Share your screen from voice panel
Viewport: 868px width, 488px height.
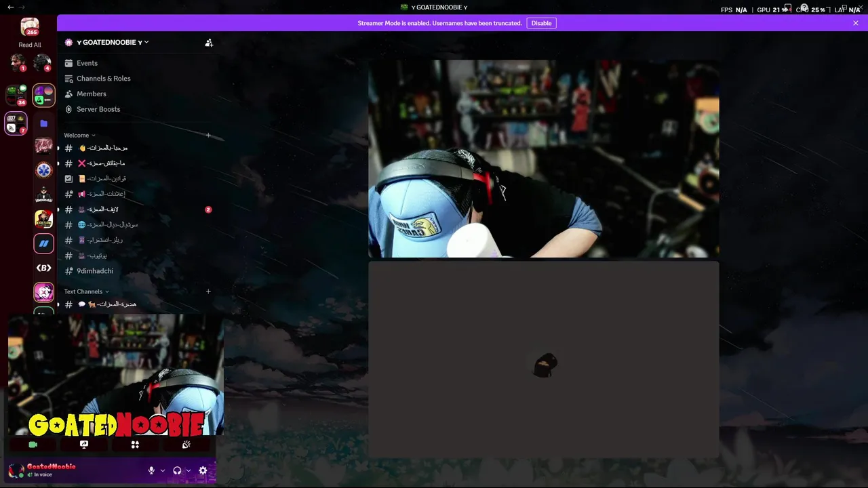pyautogui.click(x=84, y=445)
